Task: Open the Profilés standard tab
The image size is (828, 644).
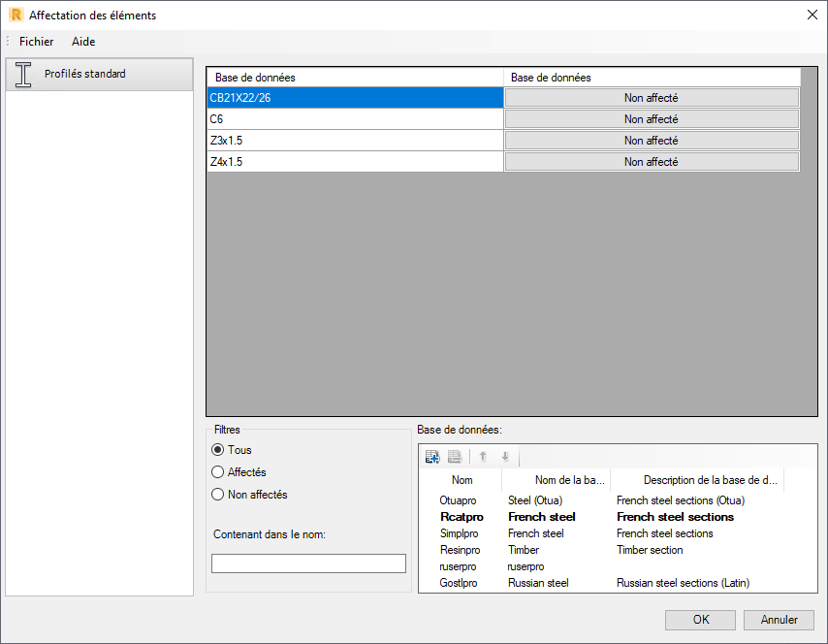Action: coord(100,74)
